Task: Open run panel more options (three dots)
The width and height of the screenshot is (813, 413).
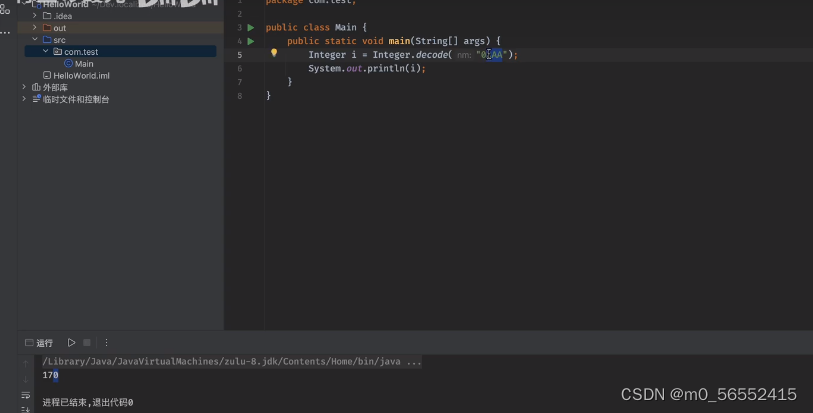Action: [x=106, y=343]
